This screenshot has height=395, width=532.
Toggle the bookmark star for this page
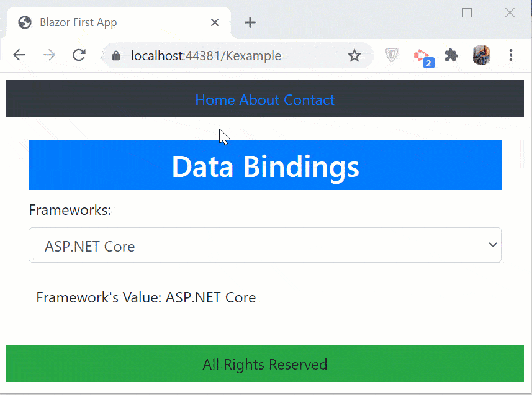coord(354,55)
